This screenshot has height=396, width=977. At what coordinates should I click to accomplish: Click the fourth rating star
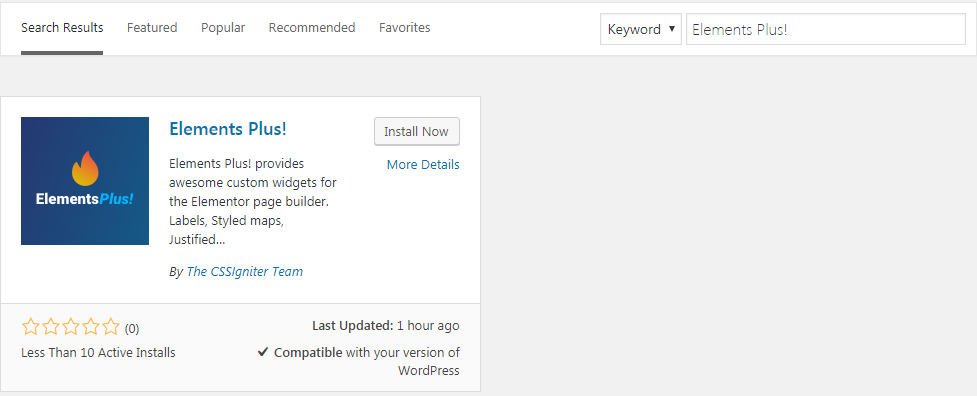(x=90, y=326)
